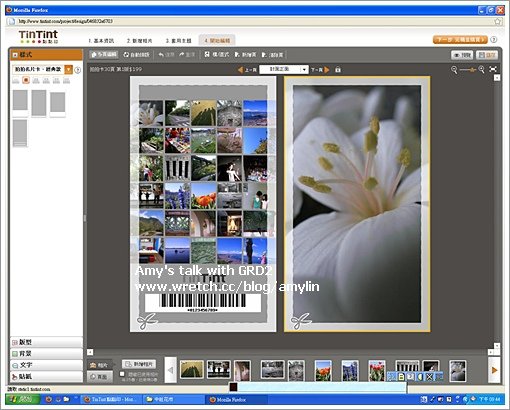Choose the fourth gray layout template in second row
Image resolution: width=510 pixels, height=410 pixels.
(20, 133)
